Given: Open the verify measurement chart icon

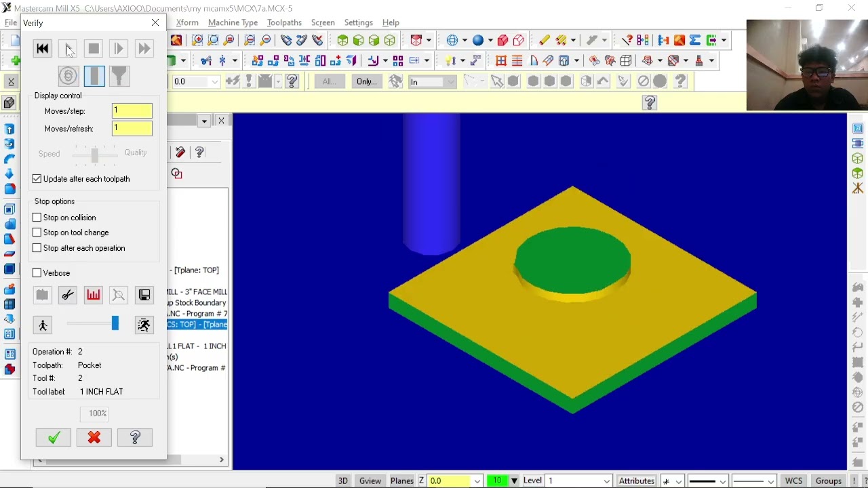Looking at the screenshot, I should click(94, 295).
